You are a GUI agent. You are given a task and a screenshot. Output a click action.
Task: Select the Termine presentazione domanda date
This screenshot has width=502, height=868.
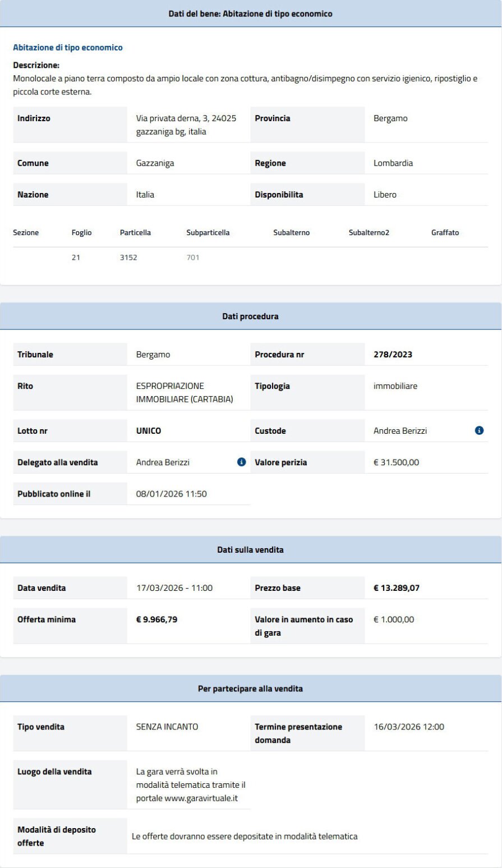[x=409, y=726]
